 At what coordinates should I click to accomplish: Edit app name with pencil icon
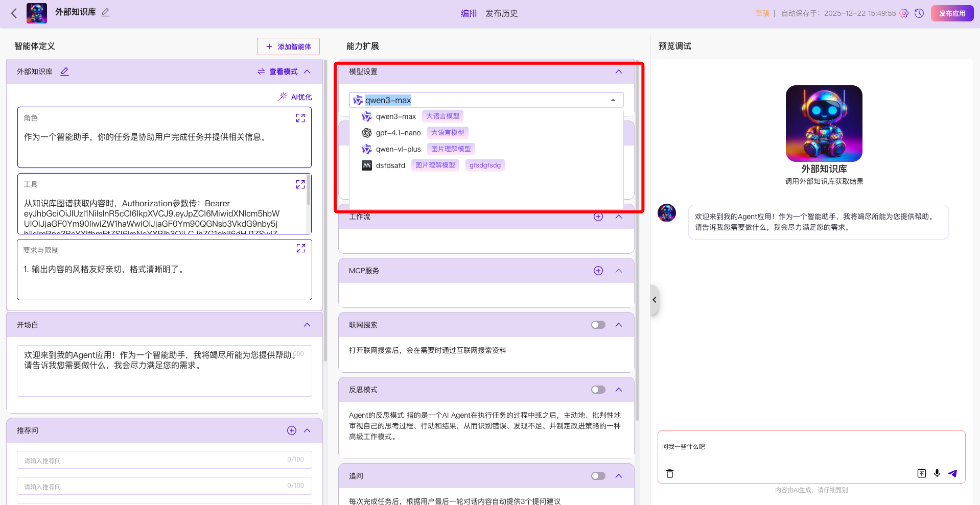point(105,12)
